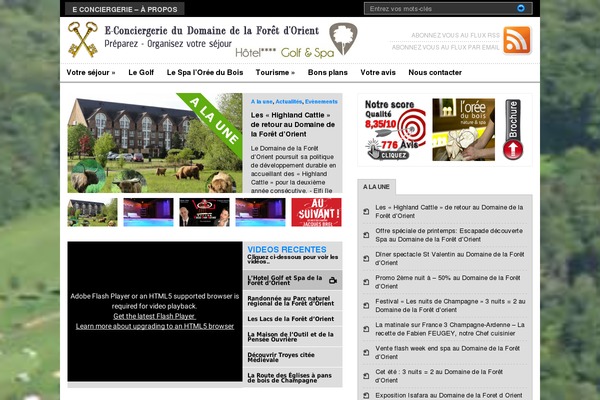Image resolution: width=600 pixels, height=400 pixels.
Task: Play video Randonnée au Parc naturel régional
Action: coord(291,301)
